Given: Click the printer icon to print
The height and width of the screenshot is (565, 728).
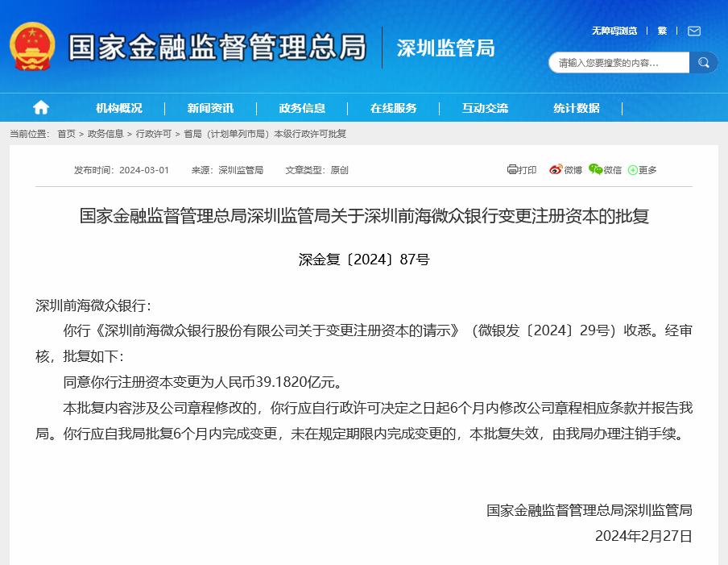Looking at the screenshot, I should tap(512, 169).
